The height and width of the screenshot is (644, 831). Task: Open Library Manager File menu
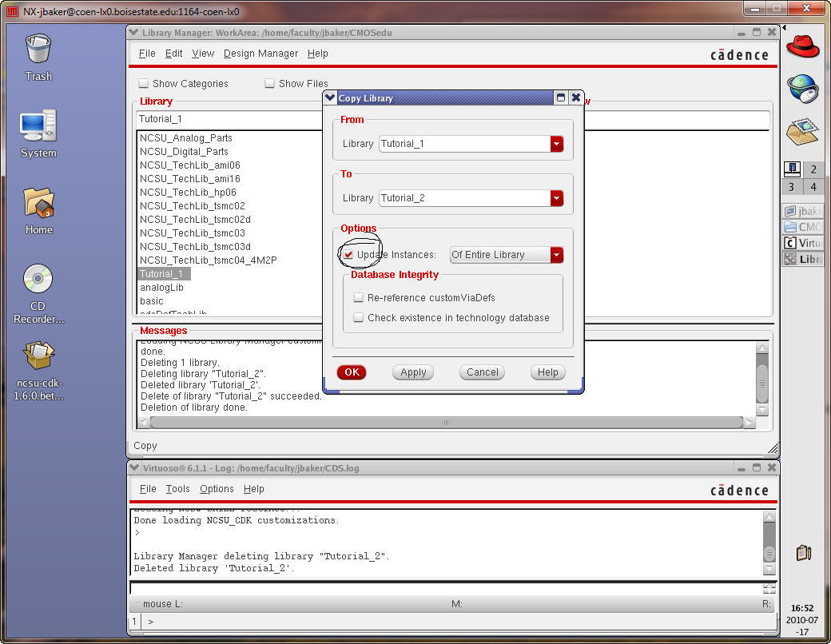147,54
